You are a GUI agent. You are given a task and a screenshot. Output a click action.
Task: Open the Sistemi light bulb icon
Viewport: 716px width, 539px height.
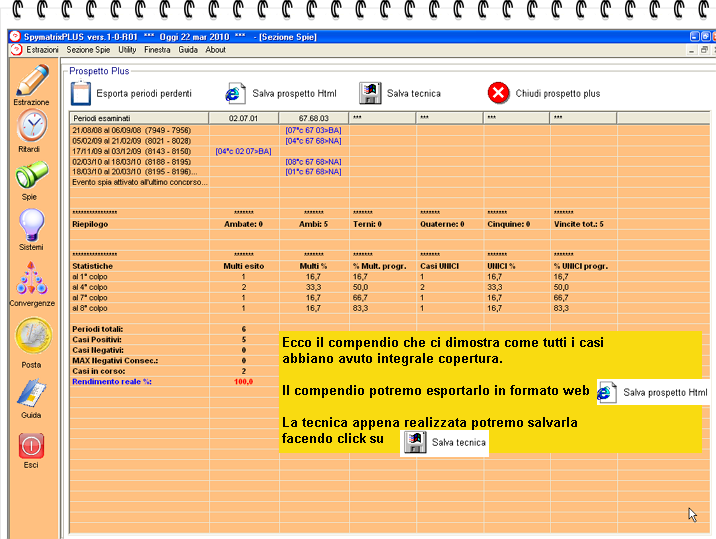[32, 225]
